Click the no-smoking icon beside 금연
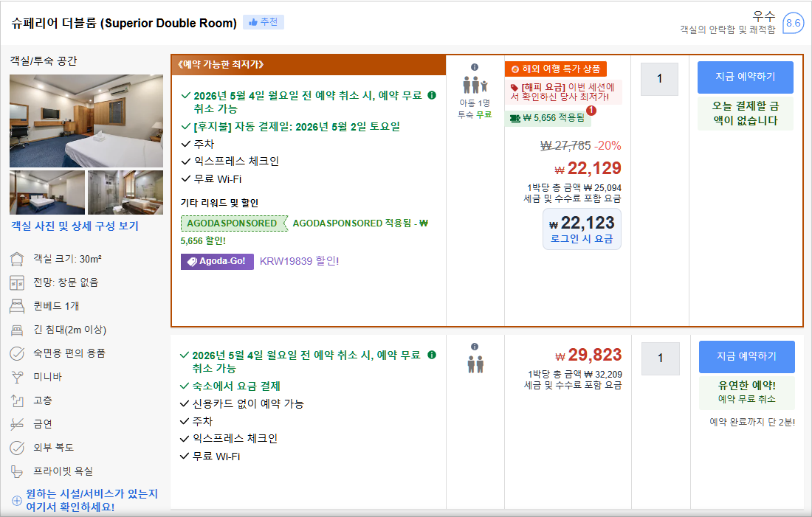Image resolution: width=812 pixels, height=517 pixels. 17,424
